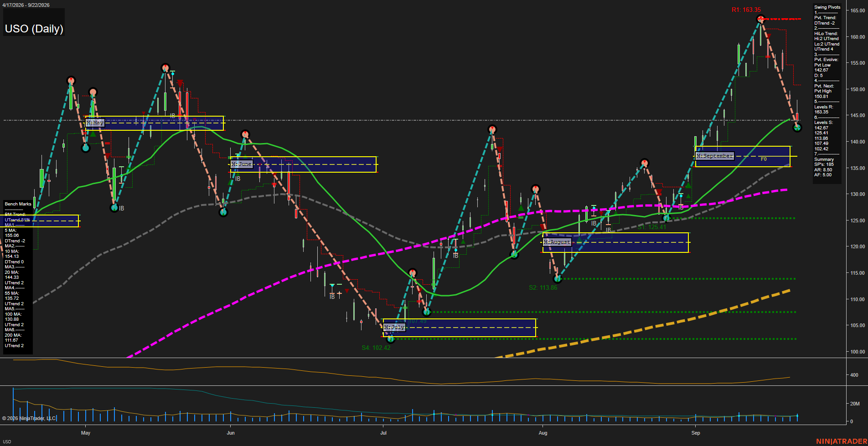Click the 111.67 value under 200 MA
The height and width of the screenshot is (446, 868).
point(12,340)
